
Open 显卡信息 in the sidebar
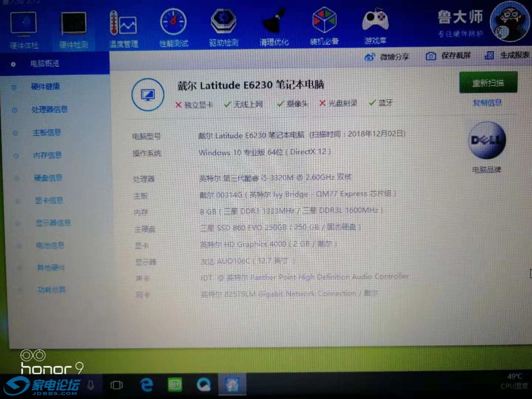click(x=49, y=200)
